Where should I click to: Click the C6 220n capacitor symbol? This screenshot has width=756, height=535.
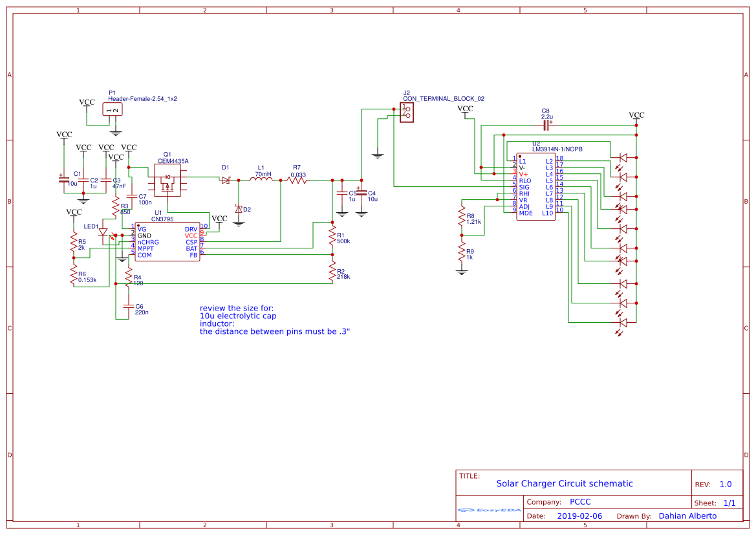point(128,306)
